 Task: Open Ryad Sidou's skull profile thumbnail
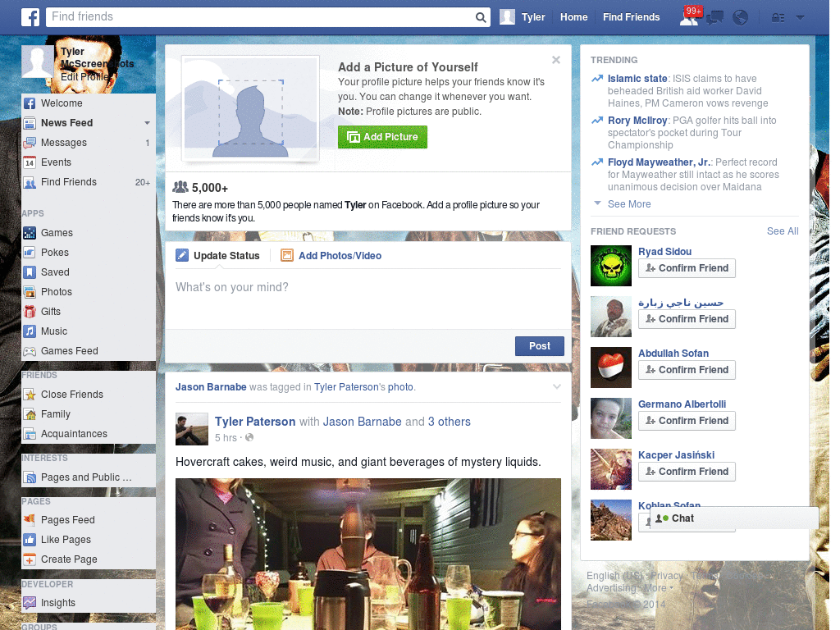click(610, 266)
